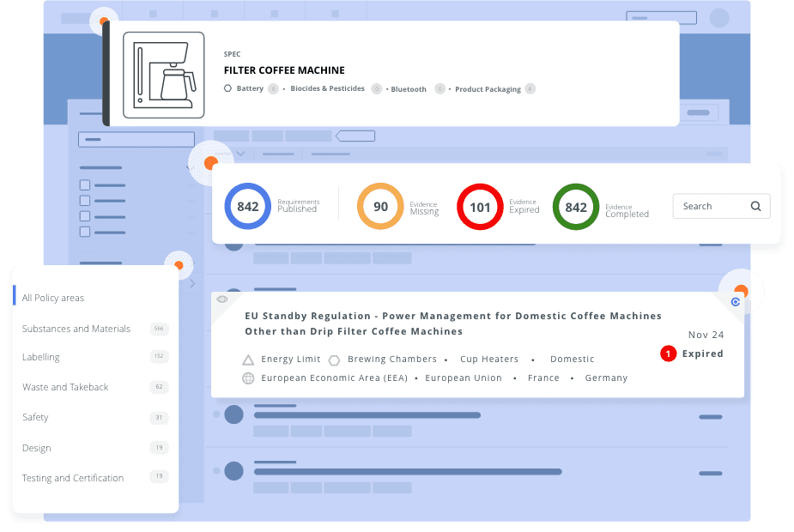Click the coffee machine product icon

tap(163, 75)
